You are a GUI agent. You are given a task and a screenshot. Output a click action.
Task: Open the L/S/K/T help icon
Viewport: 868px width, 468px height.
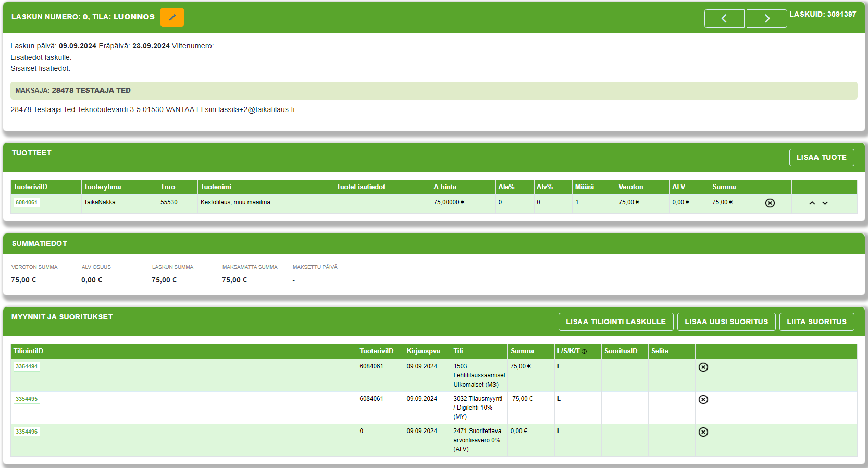pos(585,352)
